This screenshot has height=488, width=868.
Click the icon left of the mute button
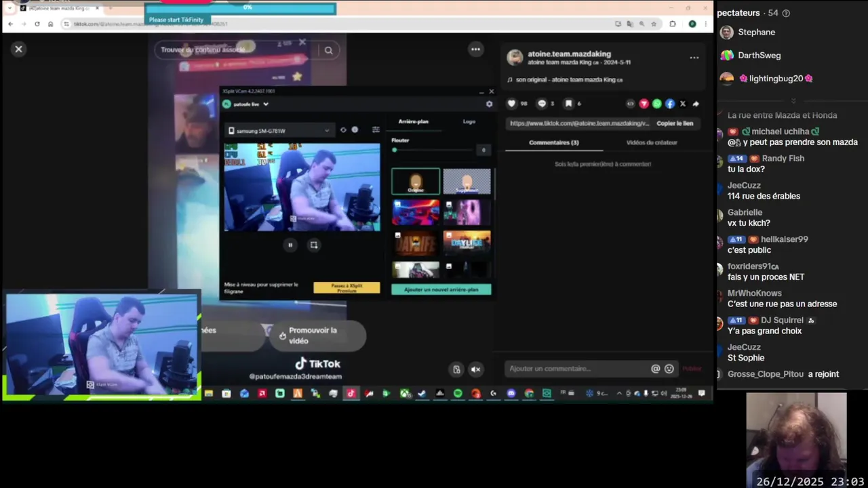456,369
